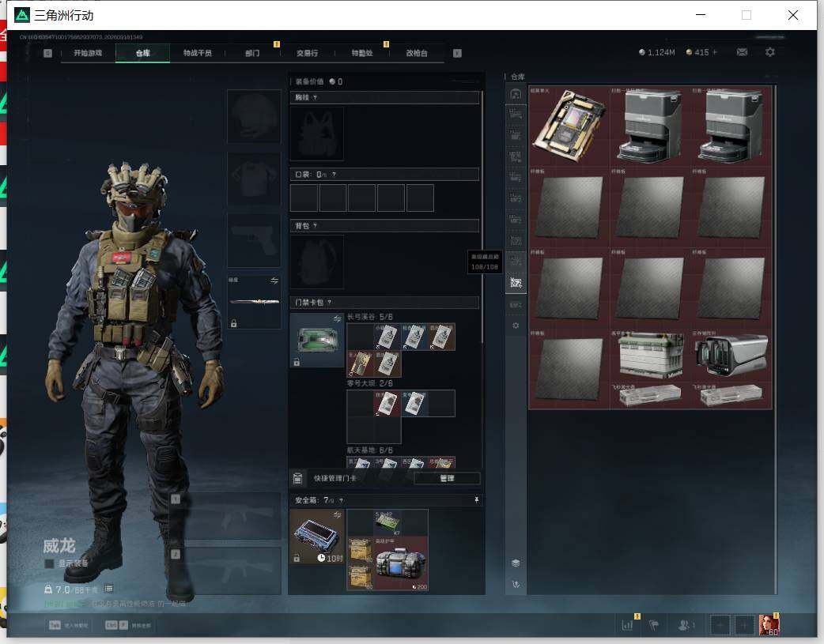824x644 pixels.
Task: Click the stack layers icon in warehouse sidebar
Action: click(x=516, y=563)
